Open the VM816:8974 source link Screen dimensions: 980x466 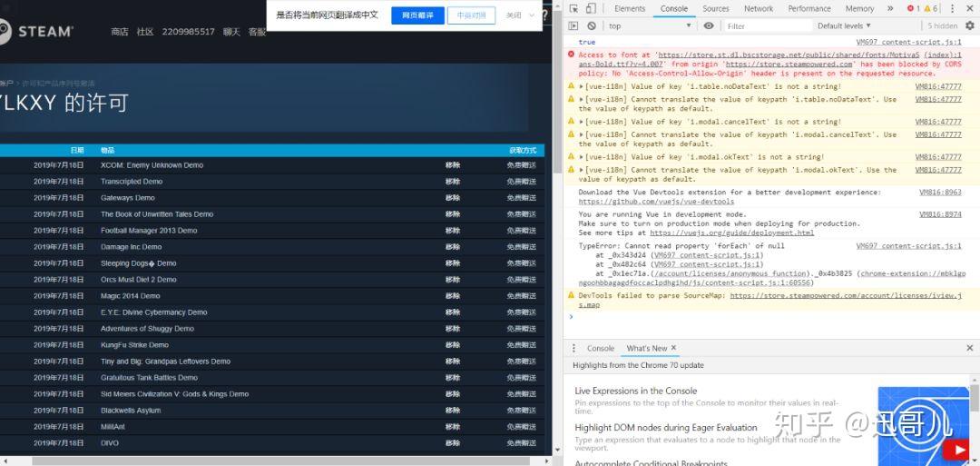pos(940,214)
